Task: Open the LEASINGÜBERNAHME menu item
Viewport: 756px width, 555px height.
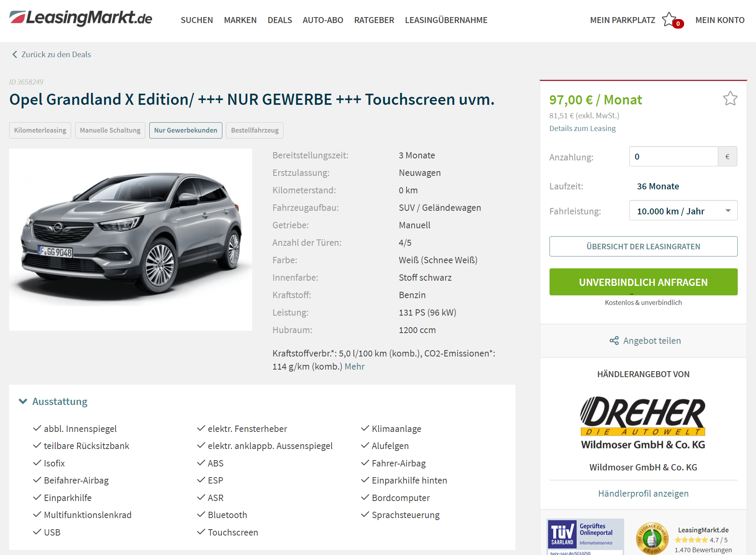Action: click(x=446, y=20)
